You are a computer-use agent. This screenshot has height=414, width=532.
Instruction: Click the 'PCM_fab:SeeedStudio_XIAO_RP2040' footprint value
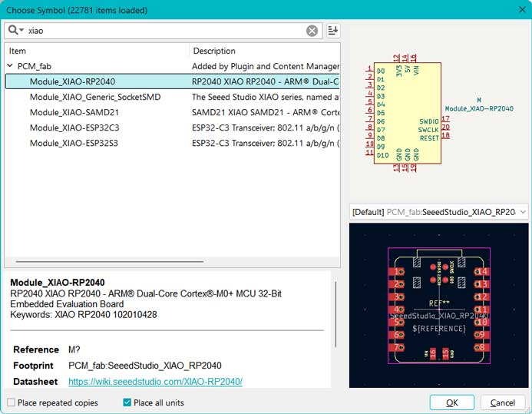[145, 366]
